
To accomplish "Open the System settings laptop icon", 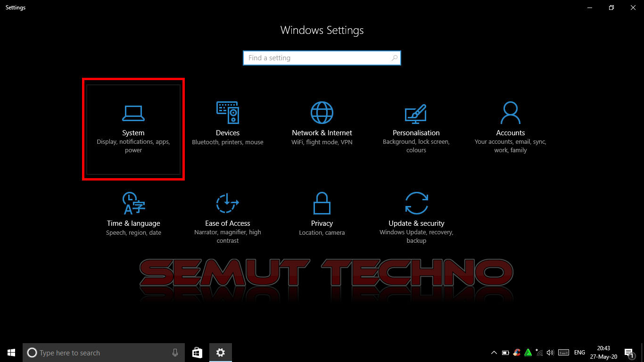I will pyautogui.click(x=133, y=113).
